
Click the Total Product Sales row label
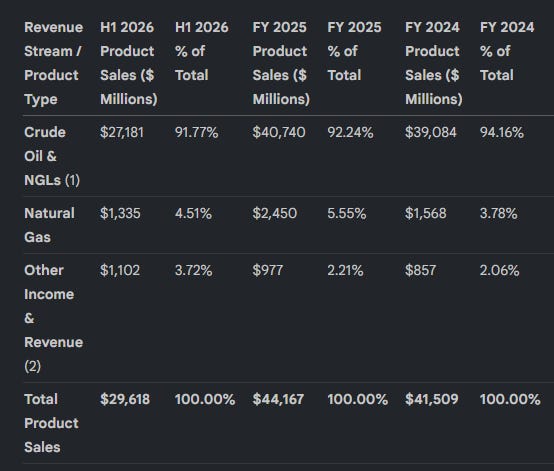tap(52, 423)
